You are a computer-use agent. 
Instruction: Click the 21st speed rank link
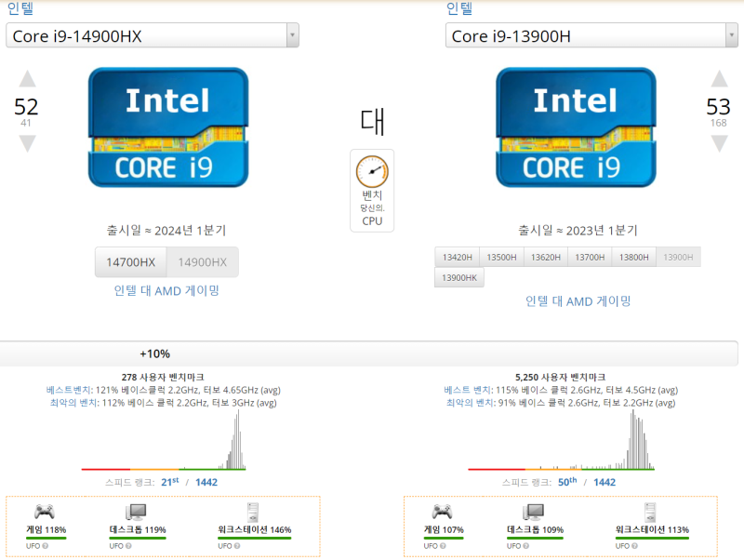pyautogui.click(x=170, y=482)
